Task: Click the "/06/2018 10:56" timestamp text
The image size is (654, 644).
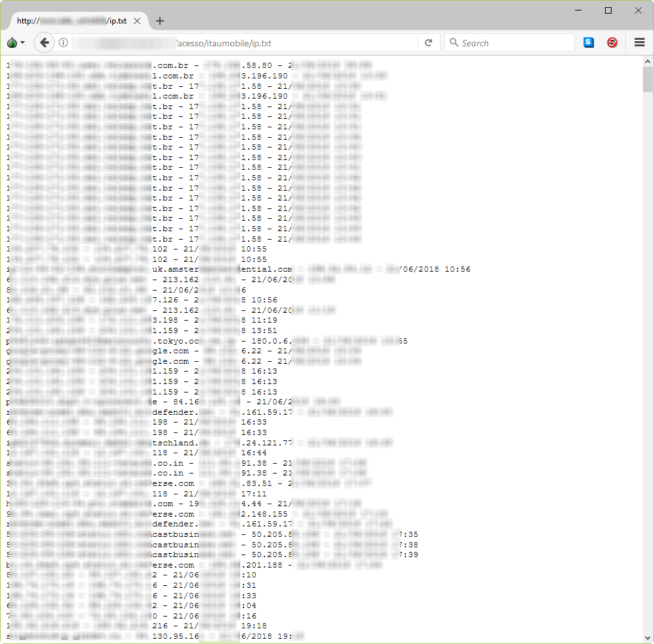Action: pyautogui.click(x=435, y=269)
